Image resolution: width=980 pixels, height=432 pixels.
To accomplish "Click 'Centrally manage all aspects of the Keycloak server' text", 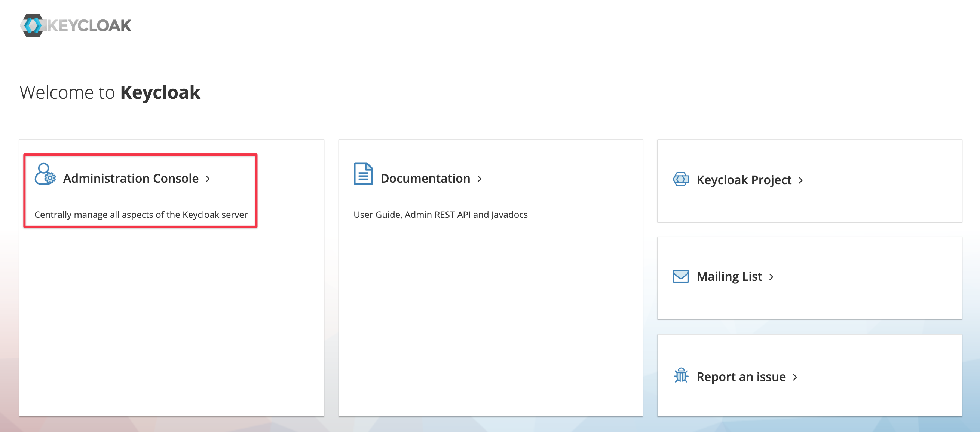I will click(141, 215).
